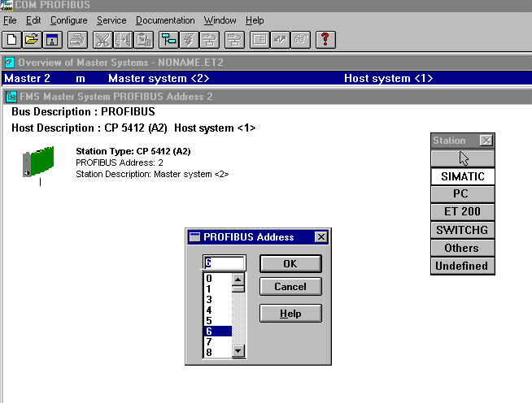Viewport: 532px width, 403px height.
Task: Click the address list scroll down arrow
Action: 238,351
